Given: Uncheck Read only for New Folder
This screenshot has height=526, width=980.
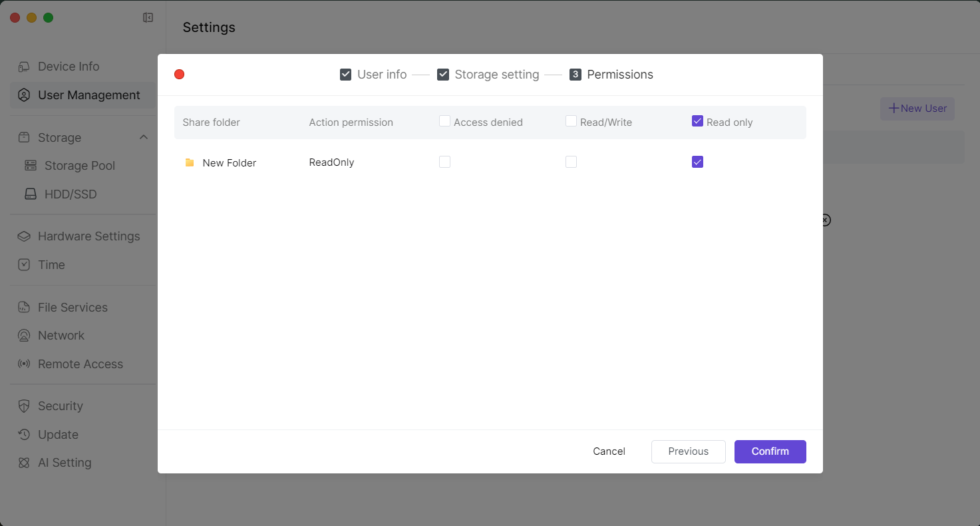Looking at the screenshot, I should coord(697,162).
